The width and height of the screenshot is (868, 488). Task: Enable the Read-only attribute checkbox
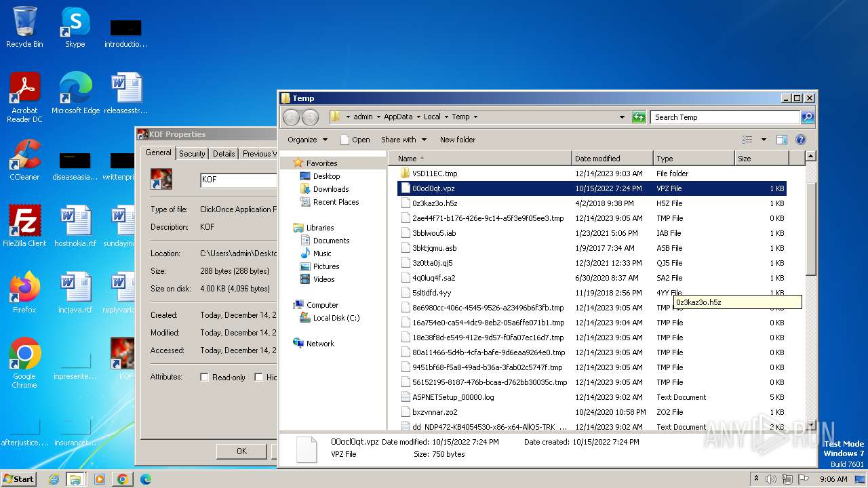pyautogui.click(x=204, y=378)
